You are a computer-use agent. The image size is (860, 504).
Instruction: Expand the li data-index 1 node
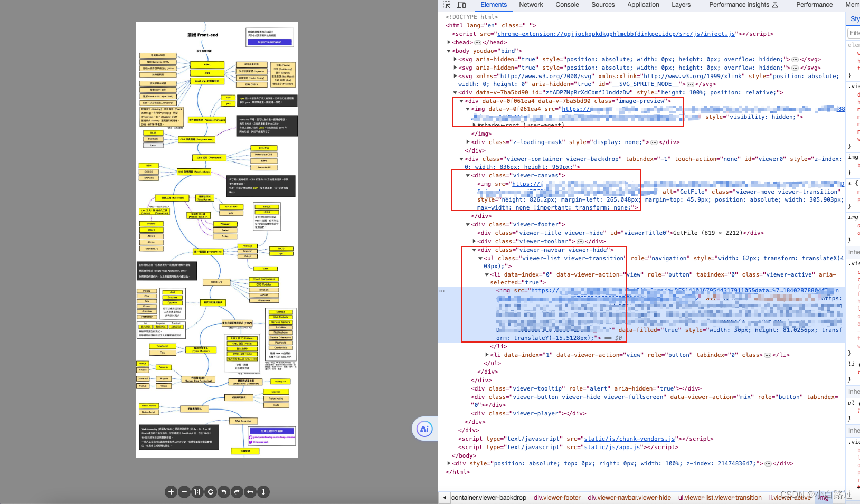coord(487,355)
